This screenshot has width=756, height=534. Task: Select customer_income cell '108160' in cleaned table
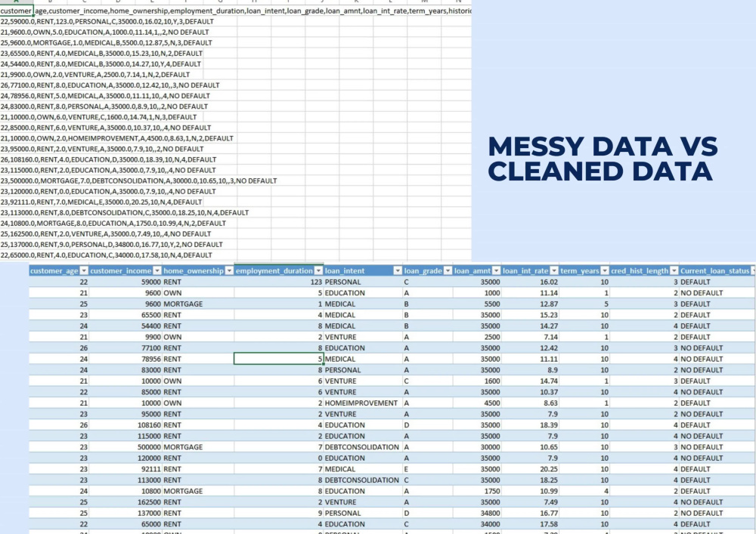click(x=125, y=425)
